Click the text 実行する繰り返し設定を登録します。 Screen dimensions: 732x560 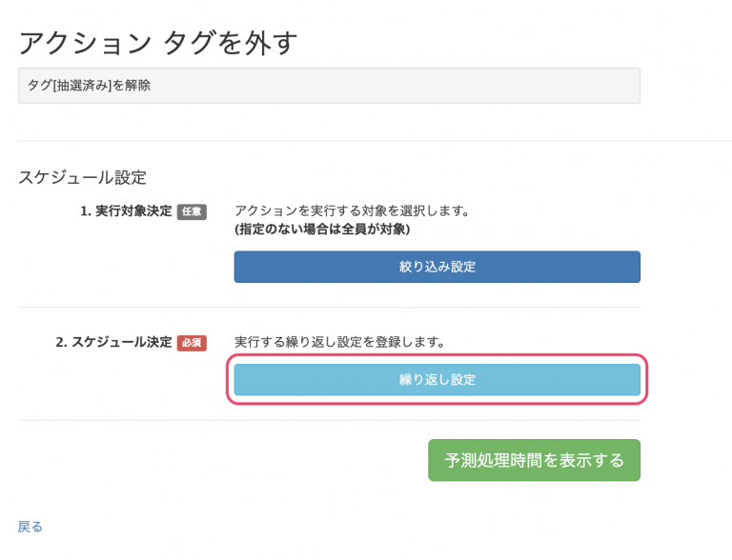pos(339,342)
